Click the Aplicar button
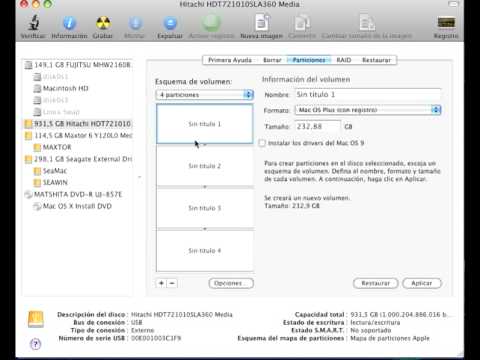The width and height of the screenshot is (480, 360). [422, 283]
